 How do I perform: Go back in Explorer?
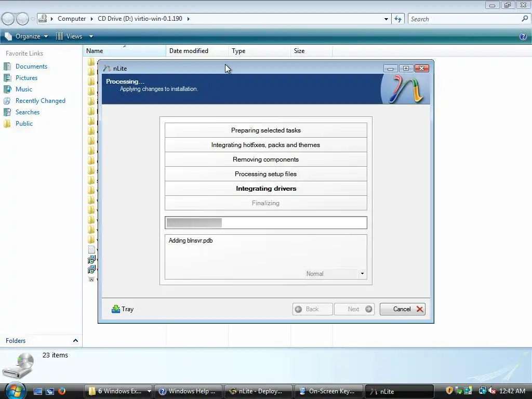click(x=8, y=19)
